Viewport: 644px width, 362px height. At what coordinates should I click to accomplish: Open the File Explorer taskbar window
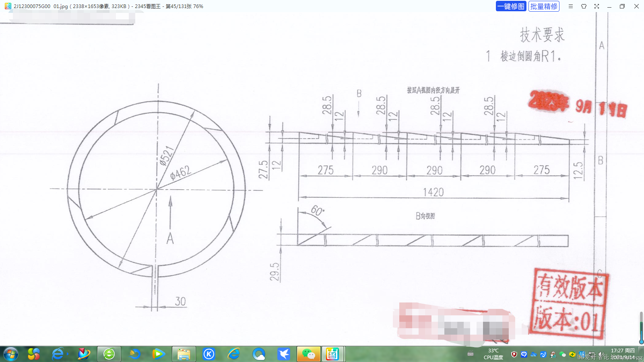tap(184, 354)
